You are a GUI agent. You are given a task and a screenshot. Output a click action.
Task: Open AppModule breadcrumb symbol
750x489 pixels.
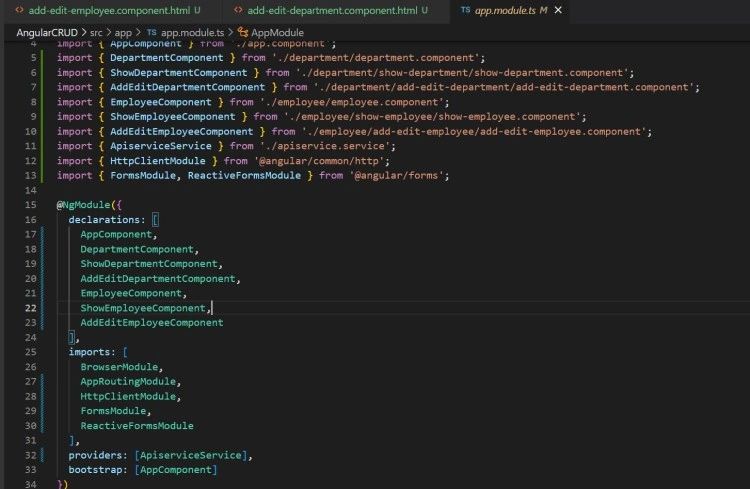click(x=277, y=33)
